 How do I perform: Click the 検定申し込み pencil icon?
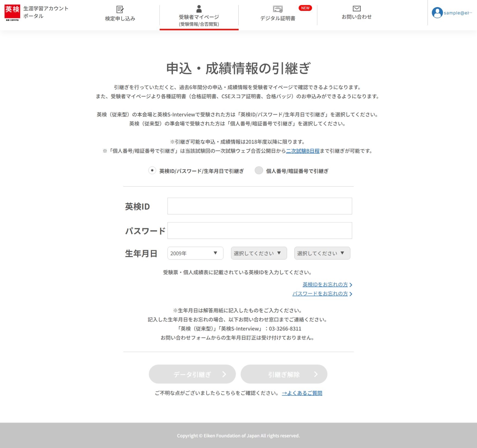(120, 10)
